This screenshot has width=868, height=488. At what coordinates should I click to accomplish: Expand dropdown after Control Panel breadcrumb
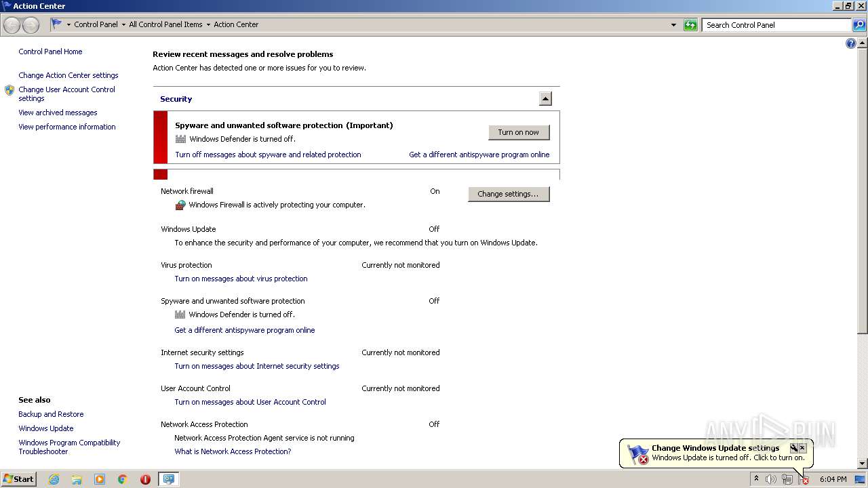click(x=123, y=25)
